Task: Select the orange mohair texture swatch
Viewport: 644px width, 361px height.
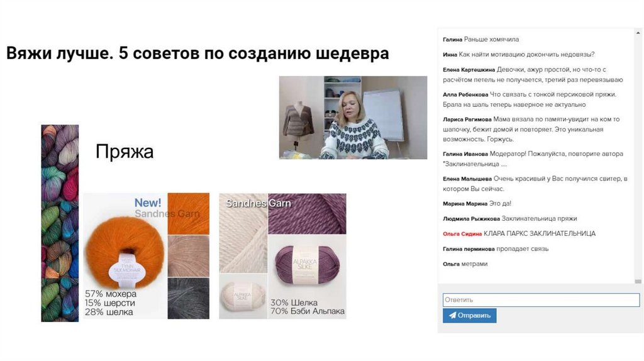Action: [189, 214]
